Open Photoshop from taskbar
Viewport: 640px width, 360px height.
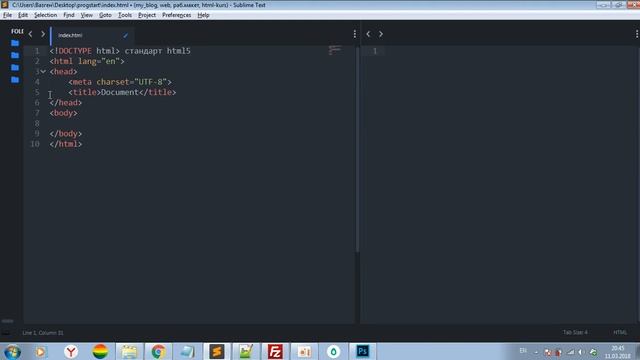pos(362,351)
